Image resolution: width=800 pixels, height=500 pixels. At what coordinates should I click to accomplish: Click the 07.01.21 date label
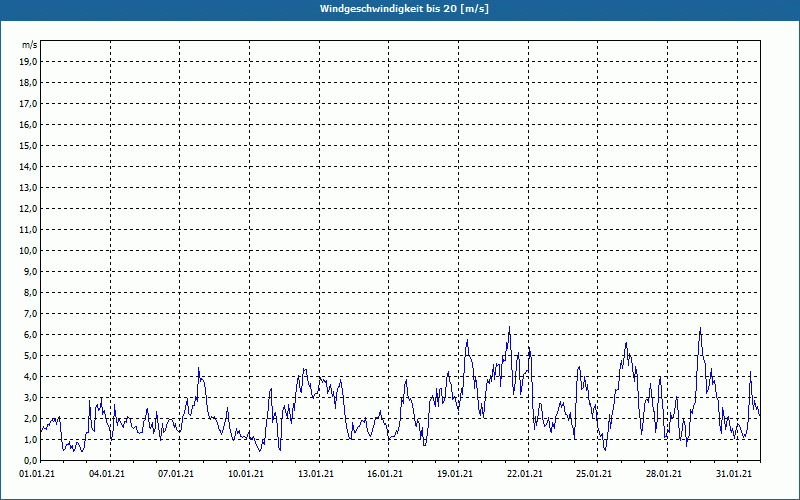[176, 474]
